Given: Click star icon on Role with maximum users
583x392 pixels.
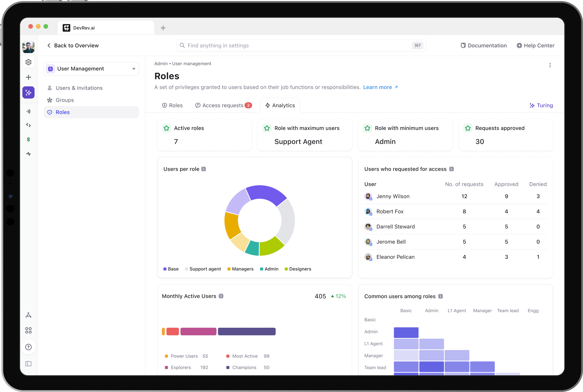Looking at the screenshot, I should click(x=267, y=128).
